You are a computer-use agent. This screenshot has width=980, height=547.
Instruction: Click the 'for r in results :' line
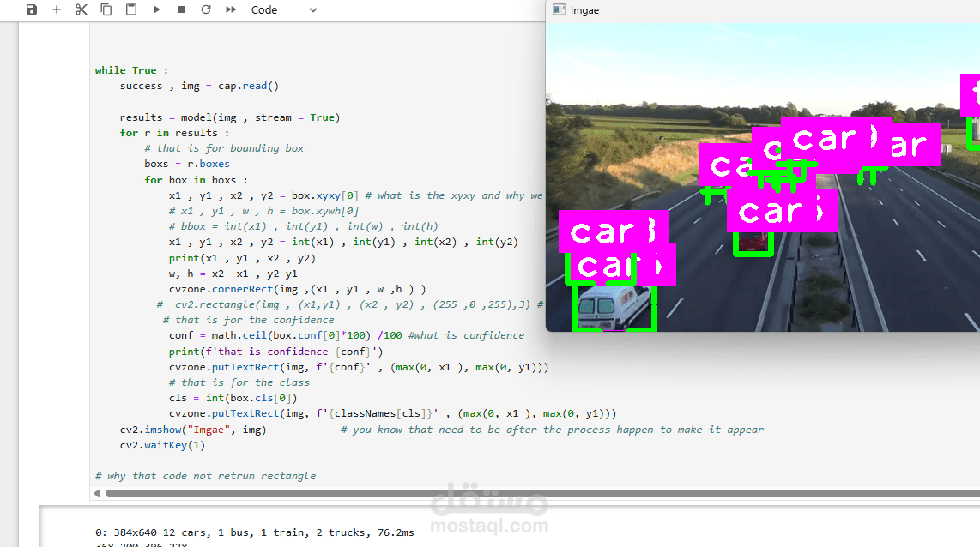click(x=174, y=133)
